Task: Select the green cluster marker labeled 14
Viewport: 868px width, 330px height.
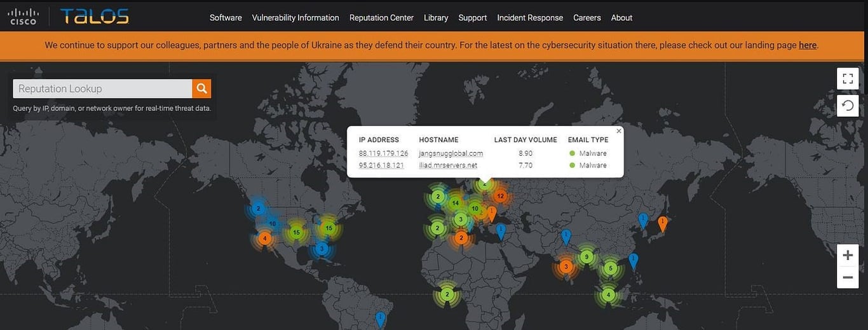Action: point(455,203)
